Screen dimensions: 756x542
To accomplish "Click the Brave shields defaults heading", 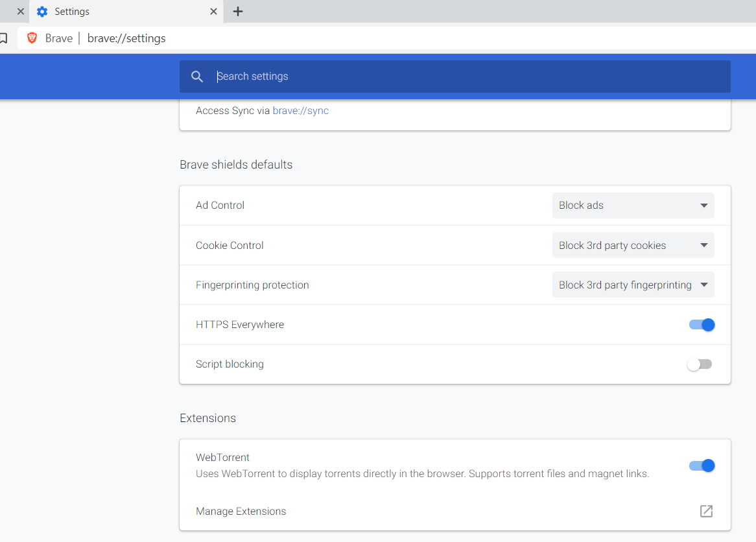I will (236, 165).
